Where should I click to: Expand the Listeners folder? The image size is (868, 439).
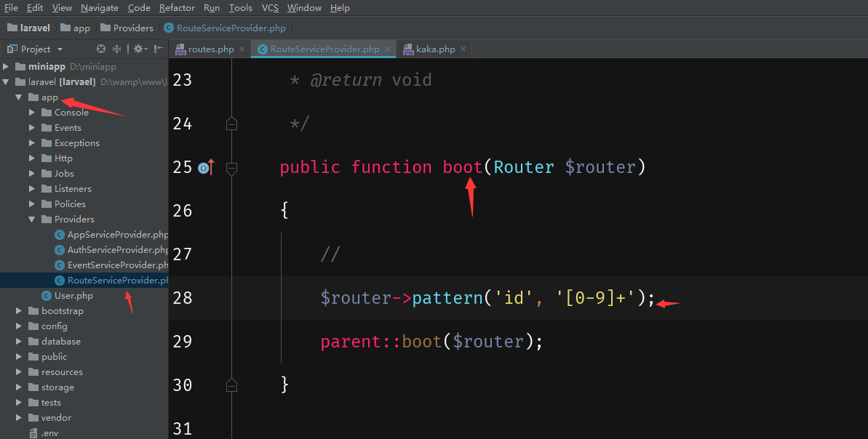(x=32, y=188)
